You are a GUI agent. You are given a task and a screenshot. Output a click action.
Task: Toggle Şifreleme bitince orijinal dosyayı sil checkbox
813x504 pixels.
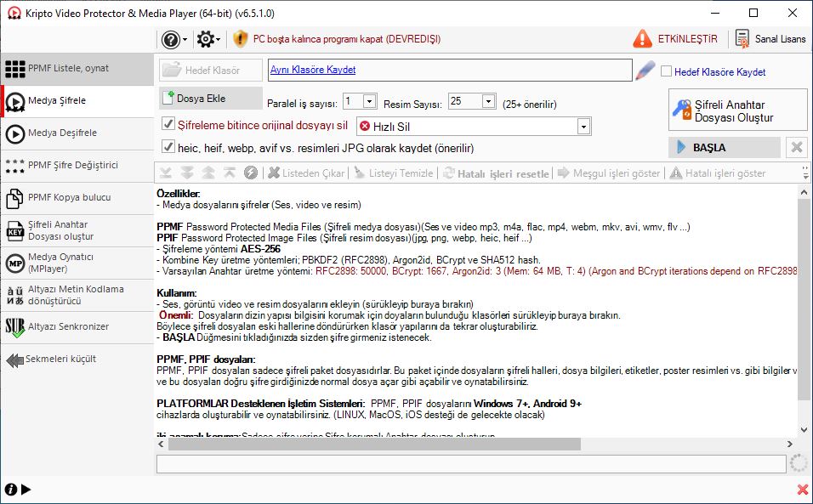168,124
